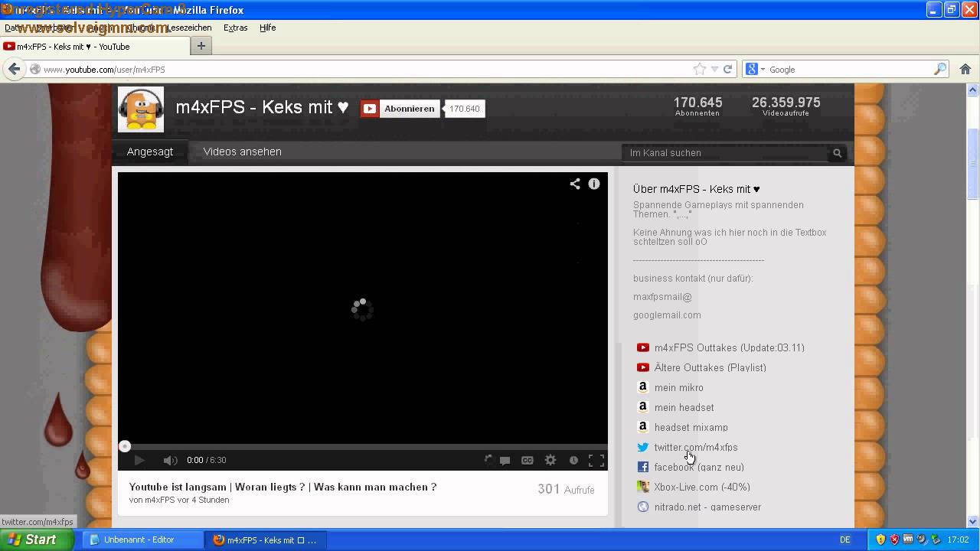This screenshot has width=980, height=551.
Task: Click the video info icon
Action: click(x=594, y=184)
